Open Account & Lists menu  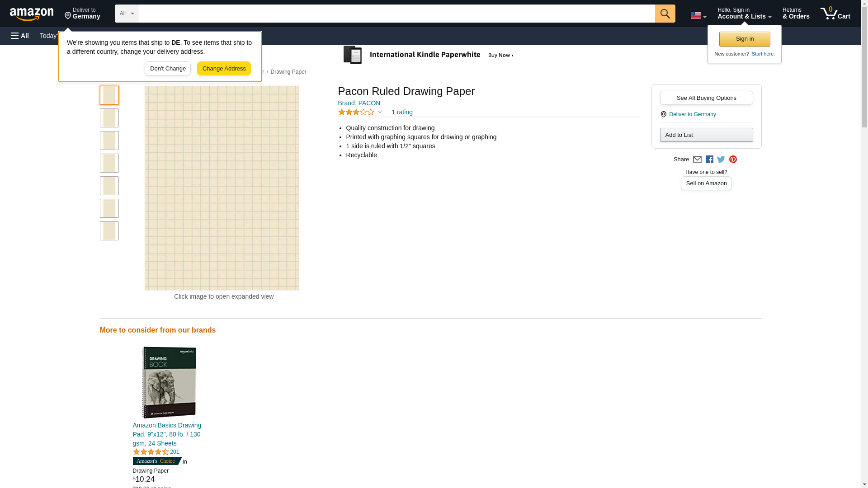[744, 14]
